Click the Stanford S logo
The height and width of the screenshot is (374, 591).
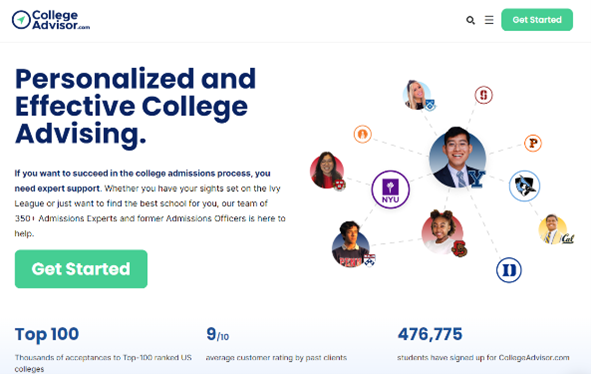point(484,95)
